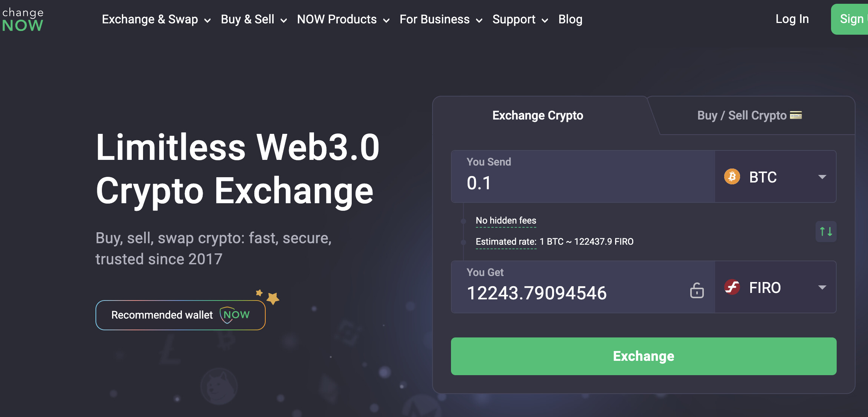
Task: Click the green Exchange button
Action: pos(643,356)
